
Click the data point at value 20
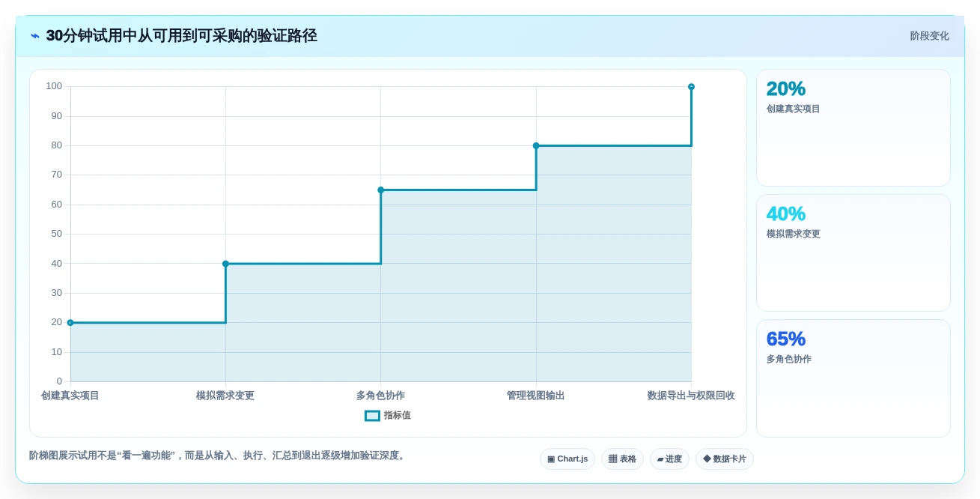click(x=70, y=323)
